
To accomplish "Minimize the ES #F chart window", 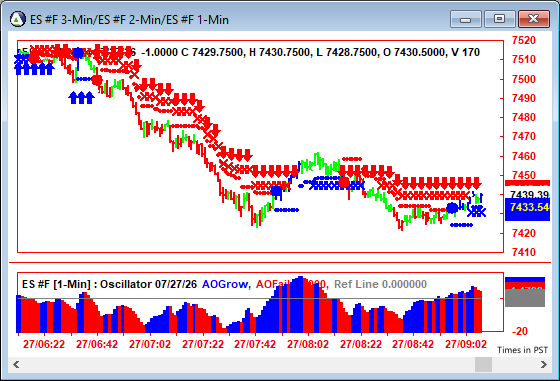I will [466, 19].
